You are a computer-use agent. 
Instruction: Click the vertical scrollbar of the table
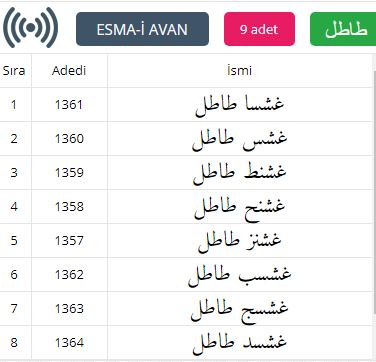374,192
